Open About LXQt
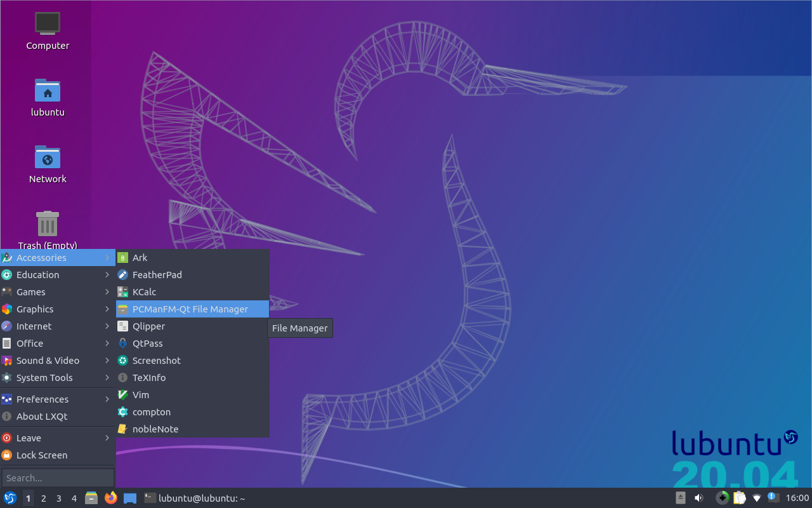The width and height of the screenshot is (812, 508). click(x=41, y=416)
